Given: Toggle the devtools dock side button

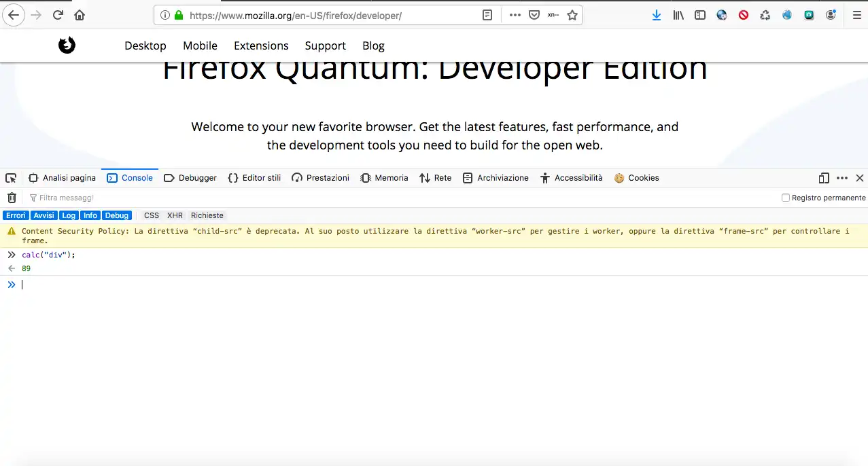Looking at the screenshot, I should pos(824,178).
